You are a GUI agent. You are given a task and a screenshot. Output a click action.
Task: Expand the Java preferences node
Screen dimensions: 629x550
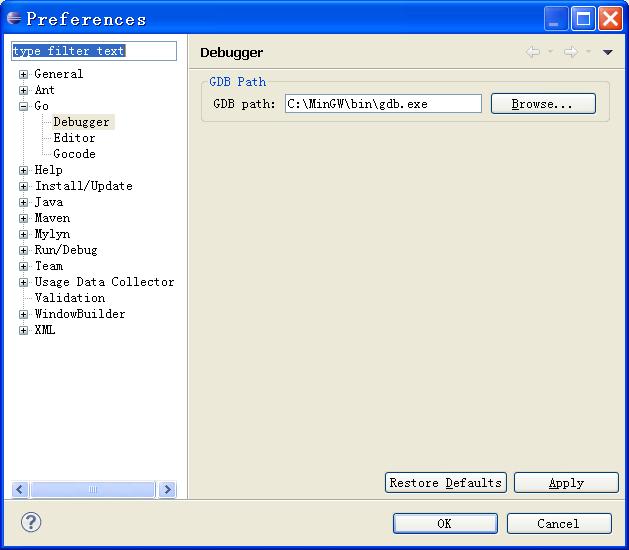pos(24,202)
